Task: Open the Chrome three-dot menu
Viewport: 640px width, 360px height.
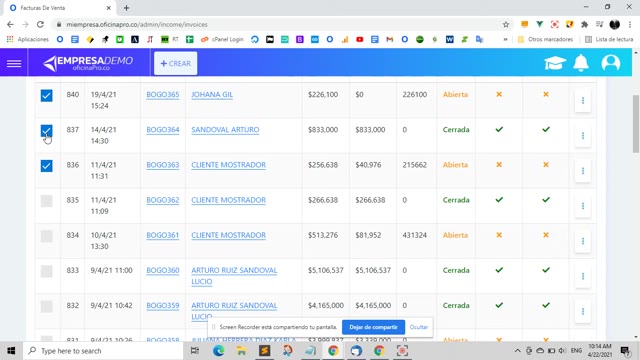Action: tap(630, 24)
